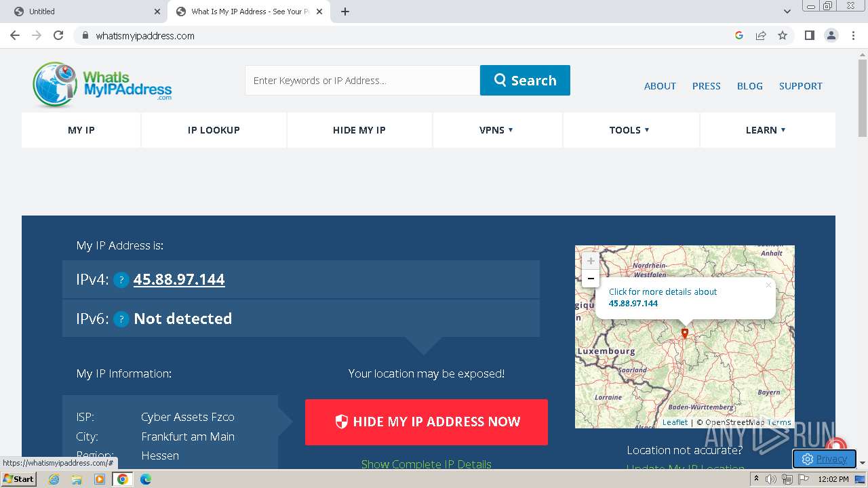868x488 pixels.
Task: Close the map popup bubble
Action: (768, 285)
